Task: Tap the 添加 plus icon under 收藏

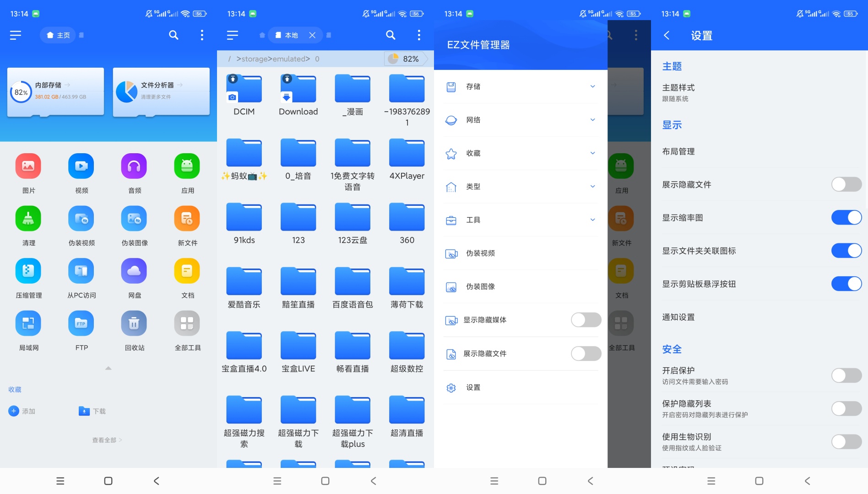Action: pyautogui.click(x=14, y=411)
